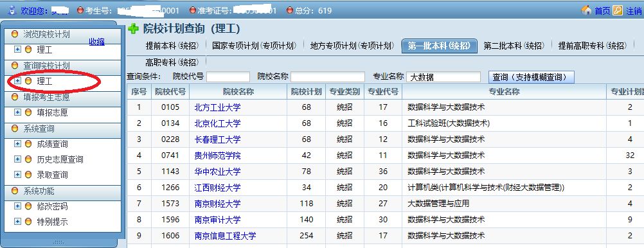Screen dimensions: 644x248
Task: Switch to the 地方专项计划(专项计划) tab
Action: [352, 46]
